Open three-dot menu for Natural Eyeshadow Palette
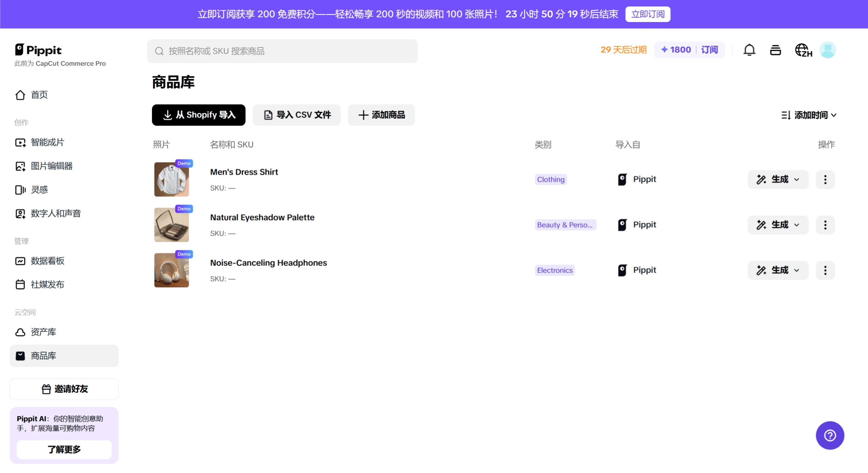This screenshot has width=868, height=473. pos(825,225)
